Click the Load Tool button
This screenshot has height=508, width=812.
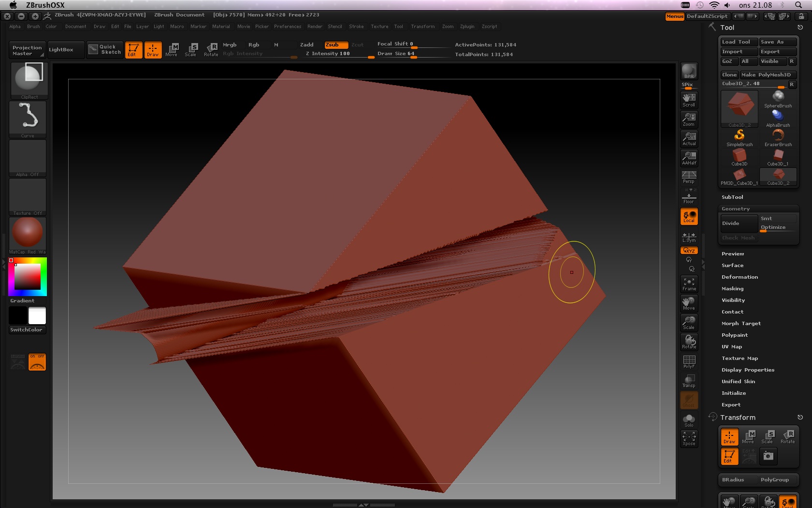click(738, 42)
